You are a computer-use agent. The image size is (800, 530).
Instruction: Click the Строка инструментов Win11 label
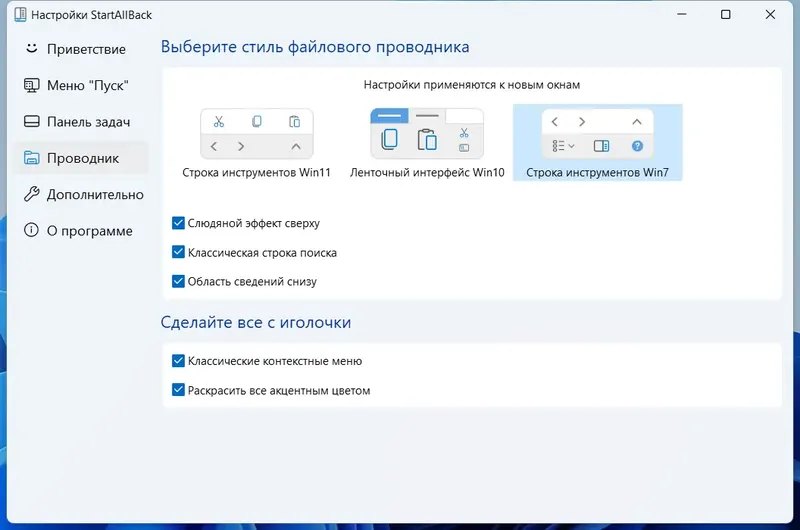coord(257,172)
